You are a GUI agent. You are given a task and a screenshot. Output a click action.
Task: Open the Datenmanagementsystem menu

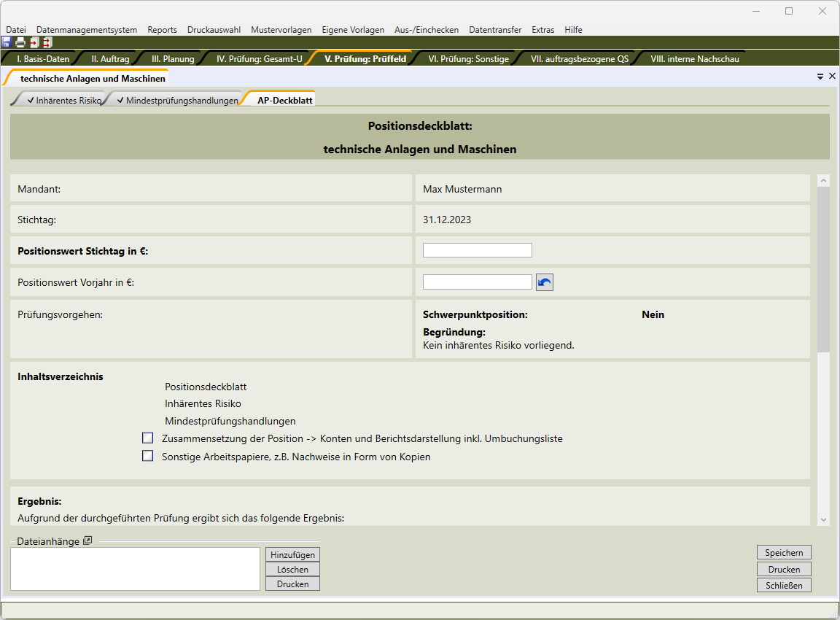click(x=87, y=30)
